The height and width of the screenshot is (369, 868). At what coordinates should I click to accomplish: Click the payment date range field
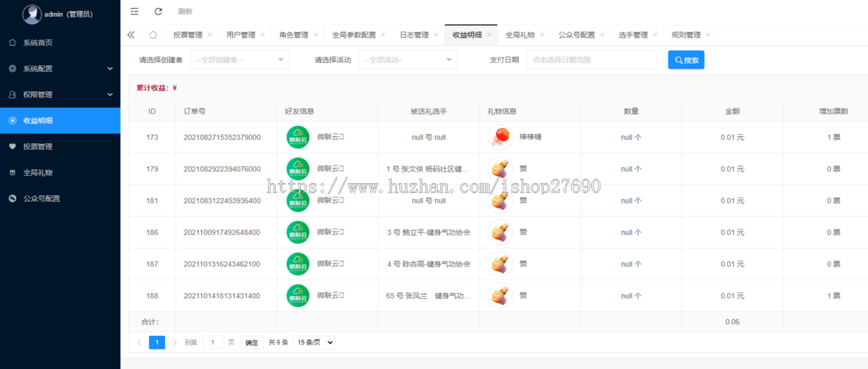click(x=592, y=60)
